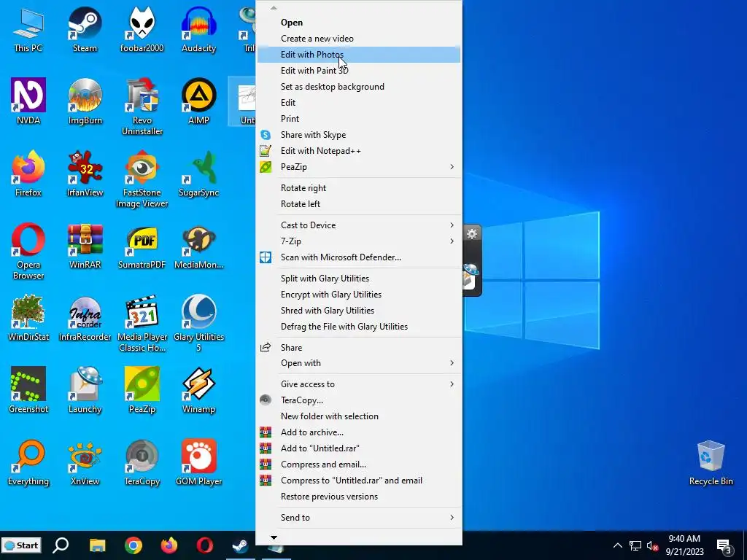Expand the Send to submenu
This screenshot has height=560, width=747.
pos(359,517)
